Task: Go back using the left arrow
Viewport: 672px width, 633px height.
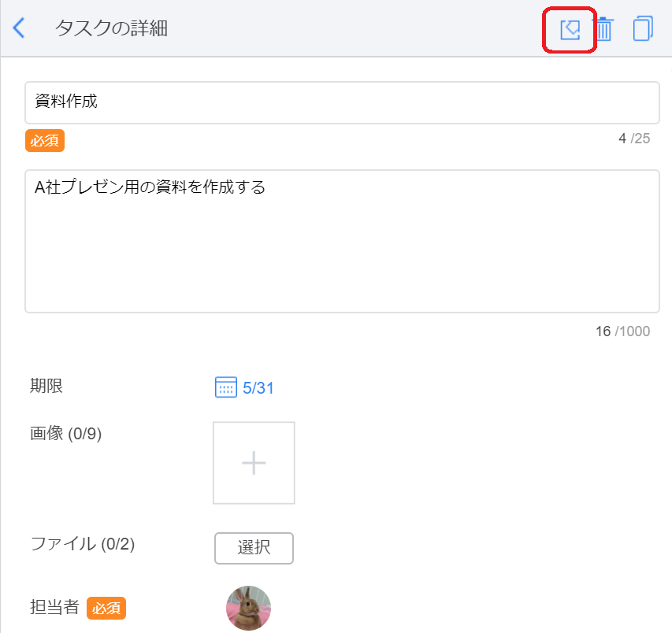Action: point(20,28)
